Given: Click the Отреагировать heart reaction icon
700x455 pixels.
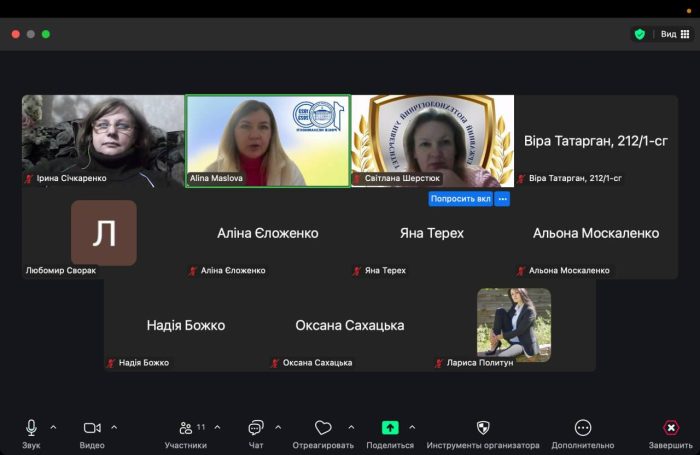Looking at the screenshot, I should (x=322, y=428).
